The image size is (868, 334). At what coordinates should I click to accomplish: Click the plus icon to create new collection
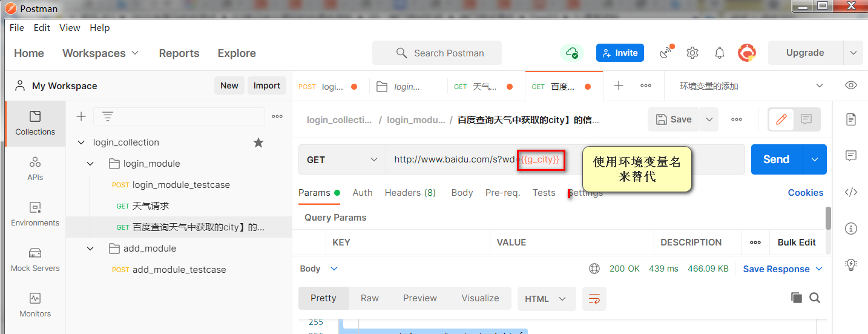click(81, 116)
